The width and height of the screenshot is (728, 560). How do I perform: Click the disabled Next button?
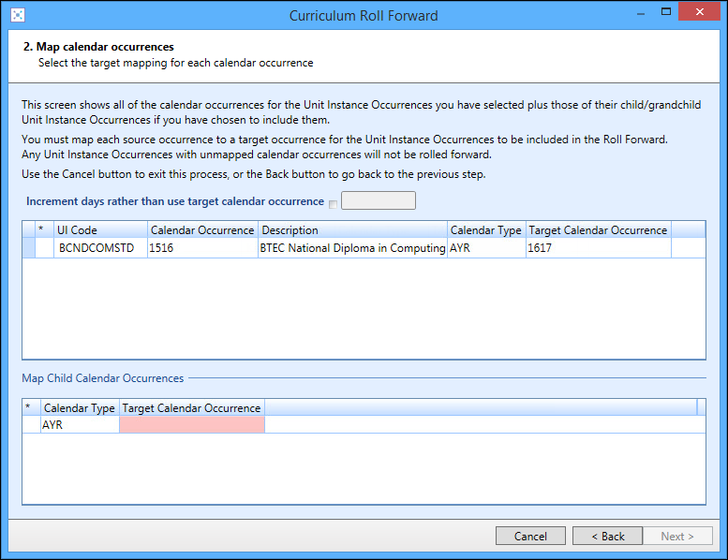(677, 536)
